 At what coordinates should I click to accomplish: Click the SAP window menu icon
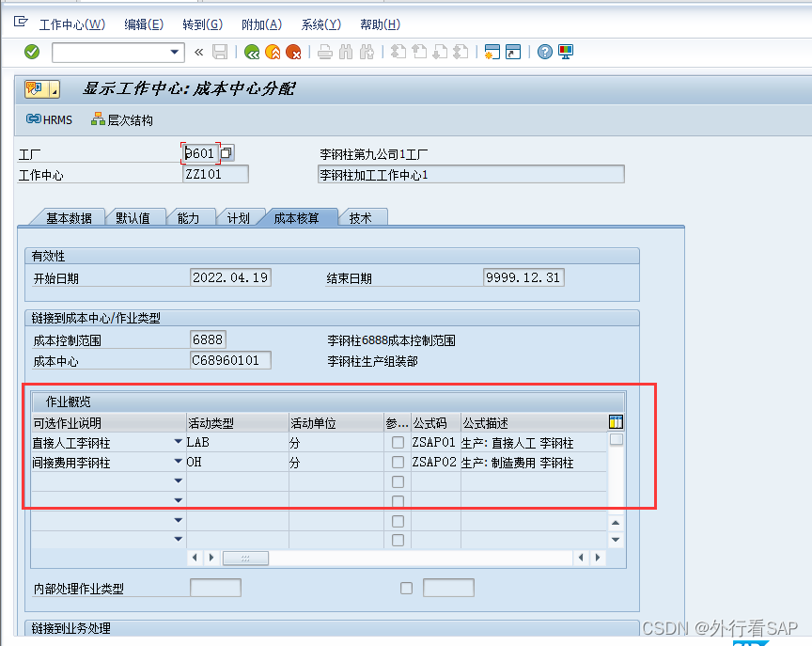pyautogui.click(x=21, y=22)
